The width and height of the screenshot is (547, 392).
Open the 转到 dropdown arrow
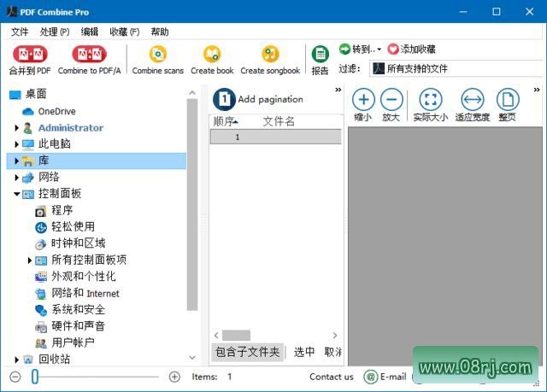coord(379,50)
